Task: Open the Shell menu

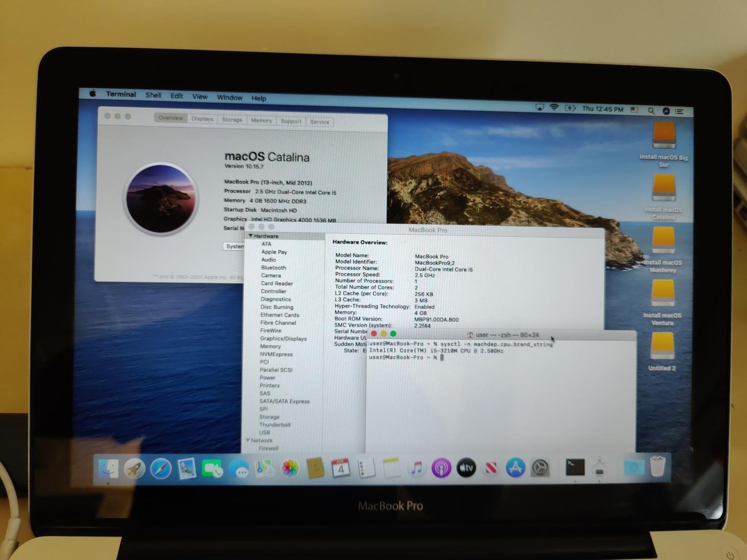Action: coord(153,95)
